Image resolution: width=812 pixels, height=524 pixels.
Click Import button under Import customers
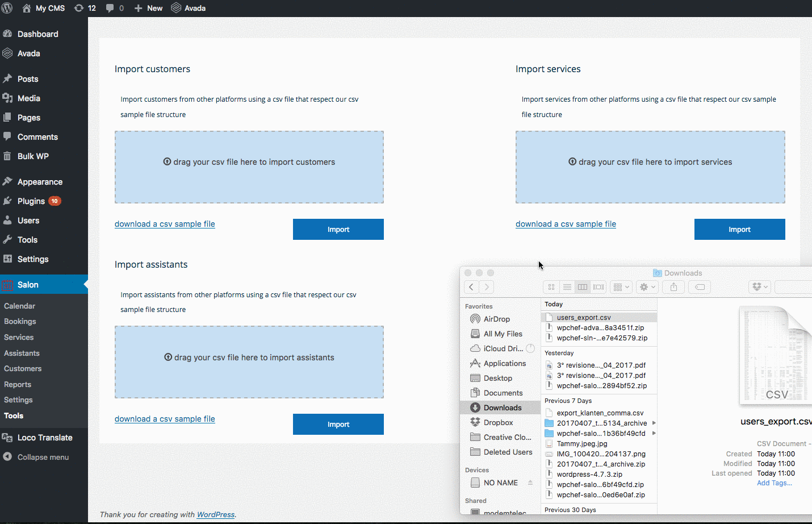click(x=338, y=230)
